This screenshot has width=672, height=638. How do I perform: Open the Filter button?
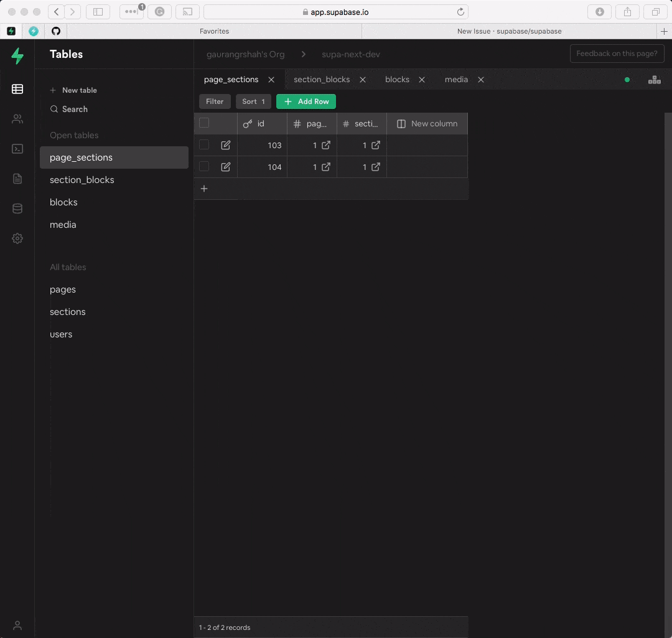click(215, 101)
